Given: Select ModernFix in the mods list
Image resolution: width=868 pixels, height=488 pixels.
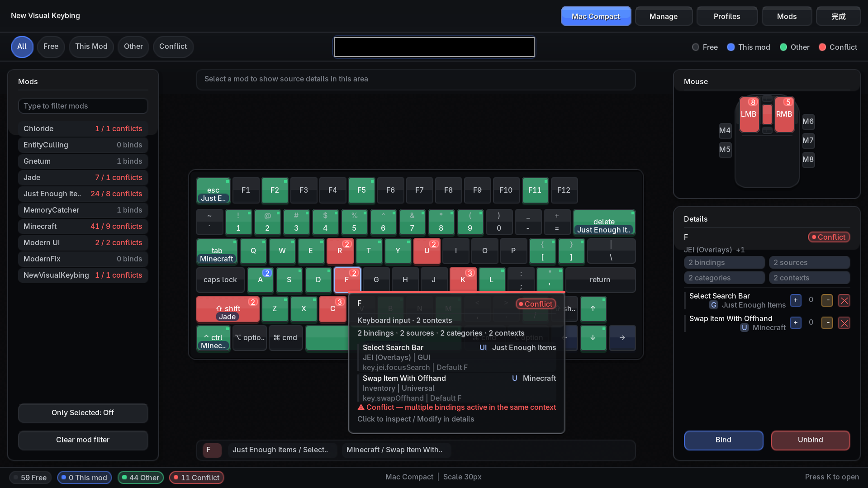Looking at the screenshot, I should click(83, 259).
